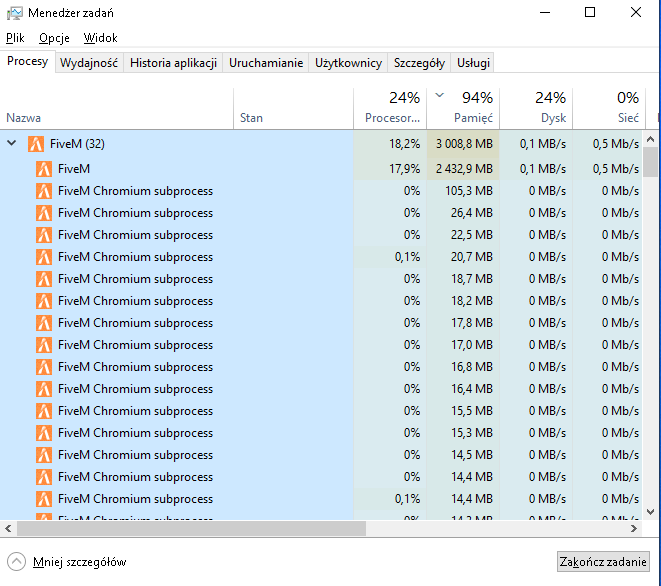Image resolution: width=661 pixels, height=586 pixels.
Task: Click icon of subprocess using 26,4 MB
Action: pyautogui.click(x=44, y=213)
